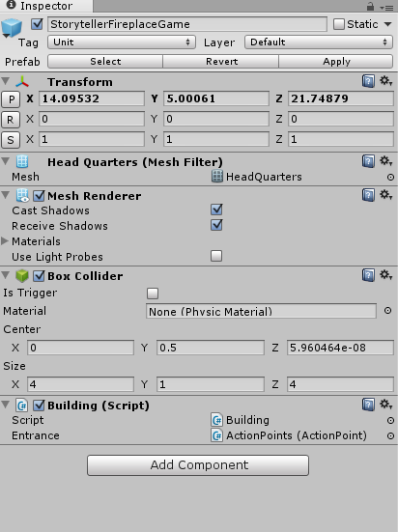Image resolution: width=398 pixels, height=532 pixels.
Task: Collapse the Mesh Renderer component
Action: pyautogui.click(x=6, y=195)
